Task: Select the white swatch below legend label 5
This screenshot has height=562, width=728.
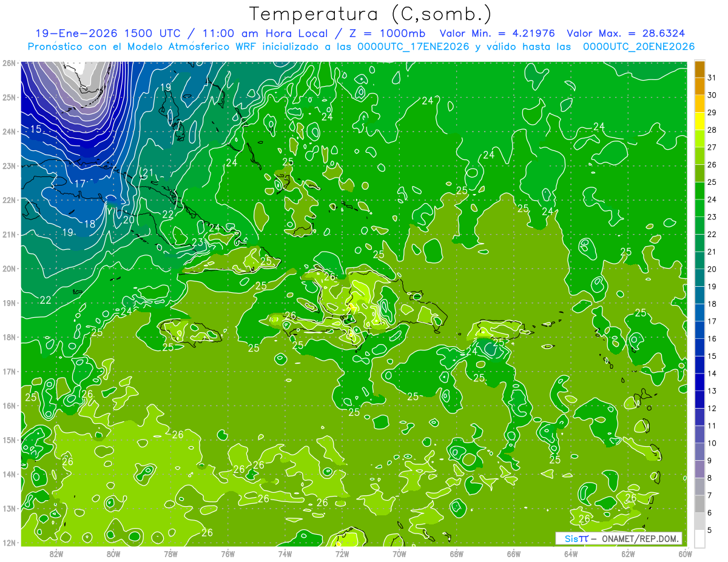Action: tap(699, 538)
